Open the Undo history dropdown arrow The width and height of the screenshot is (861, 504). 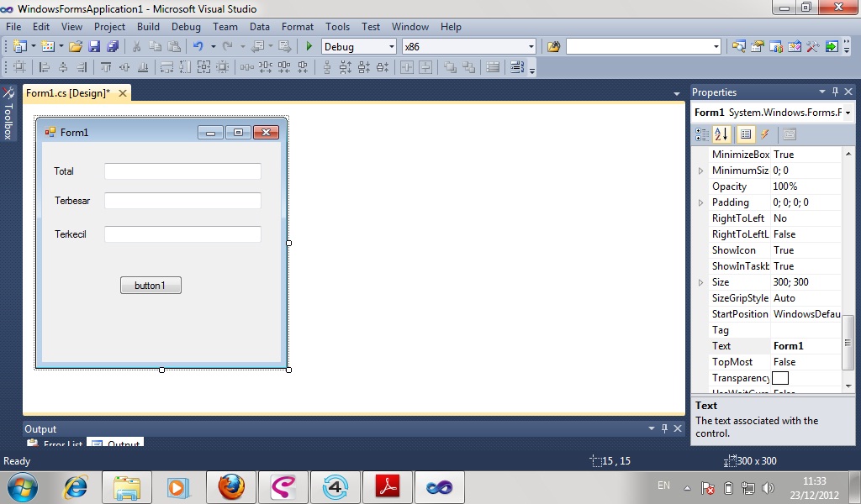coord(213,46)
